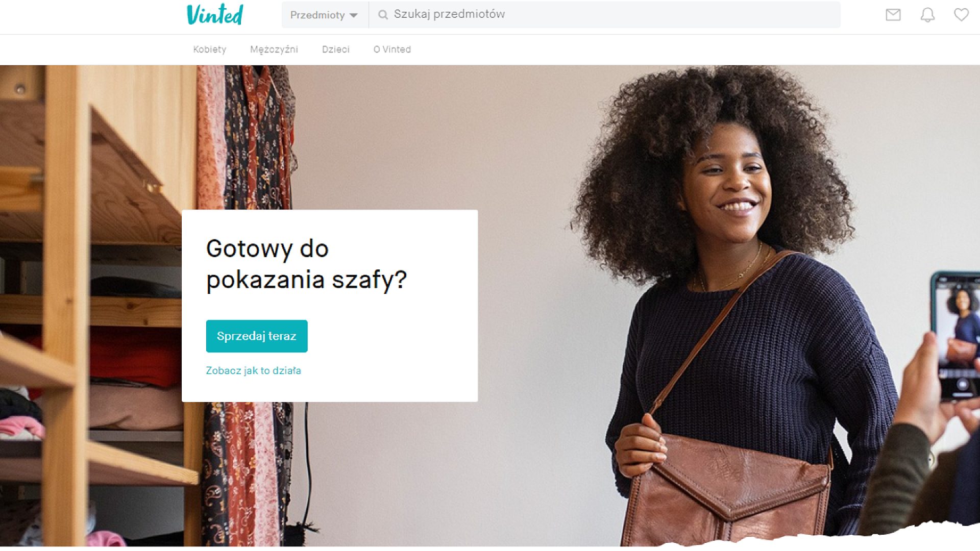Follow the Zobacz jak to działa link
The width and height of the screenshot is (980, 551).
(253, 371)
